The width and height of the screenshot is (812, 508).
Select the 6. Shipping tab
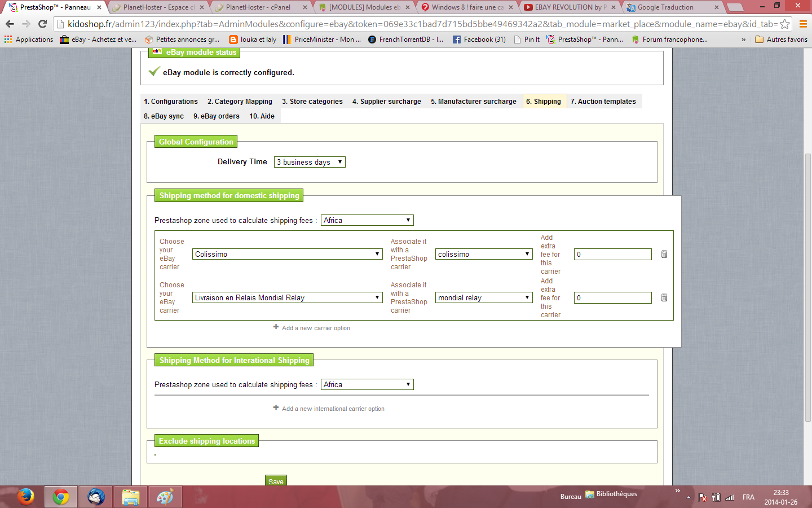click(x=544, y=102)
